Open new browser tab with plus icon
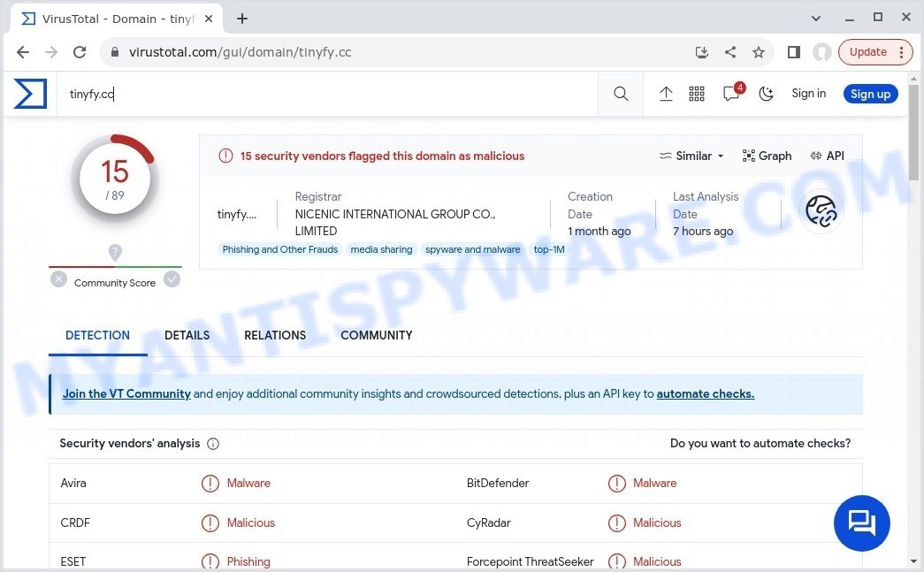Screen dimensions: 924x572 coord(242,19)
